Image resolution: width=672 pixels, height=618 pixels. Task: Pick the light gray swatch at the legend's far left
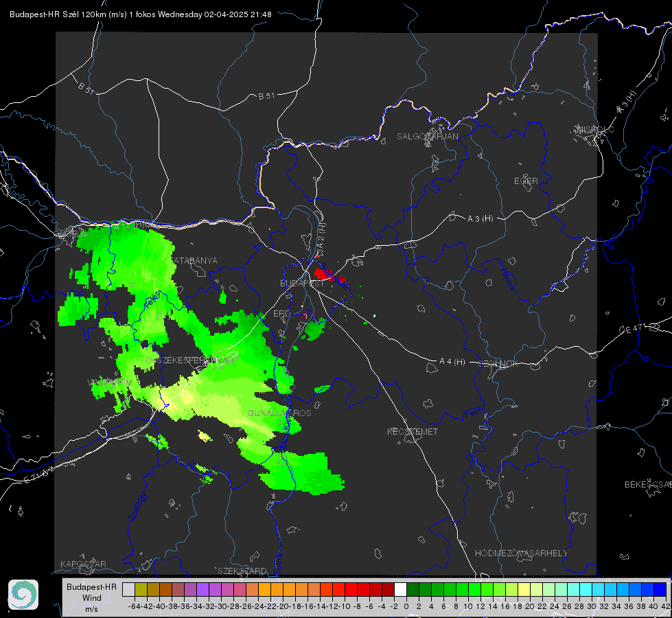[128, 590]
